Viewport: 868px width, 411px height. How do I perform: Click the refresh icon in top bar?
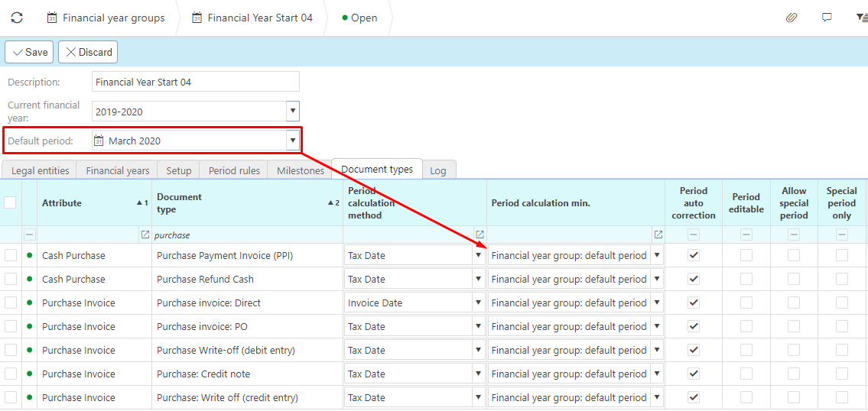coord(17,18)
